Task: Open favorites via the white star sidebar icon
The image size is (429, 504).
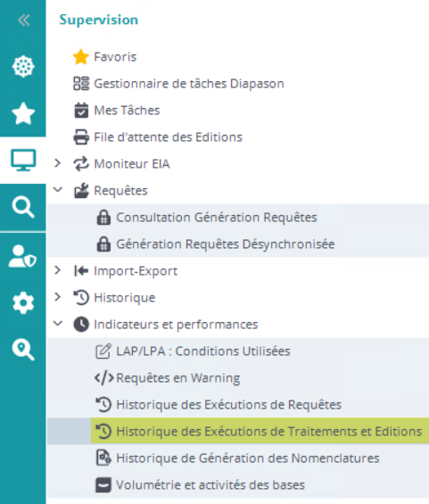Action: point(23,113)
